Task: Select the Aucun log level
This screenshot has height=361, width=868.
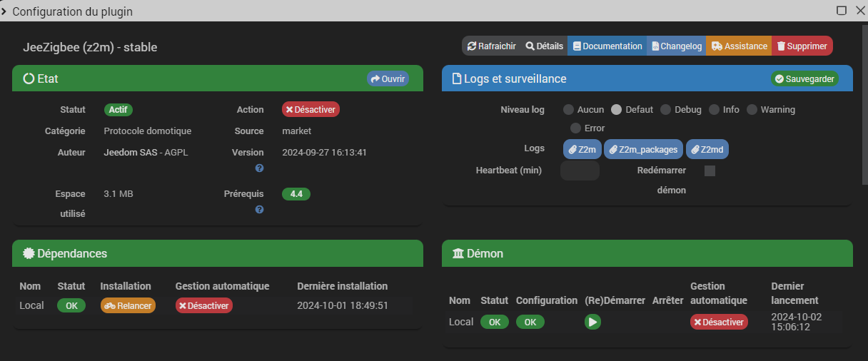Action: coord(569,110)
